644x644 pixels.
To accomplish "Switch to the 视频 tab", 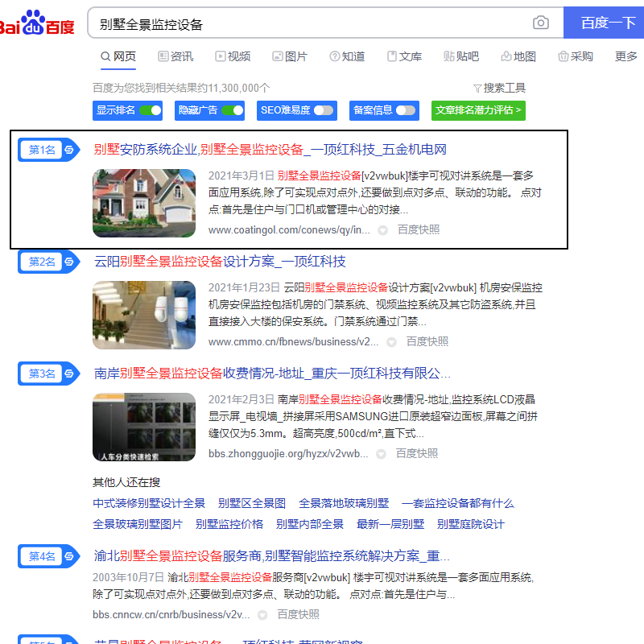I will [x=233, y=56].
